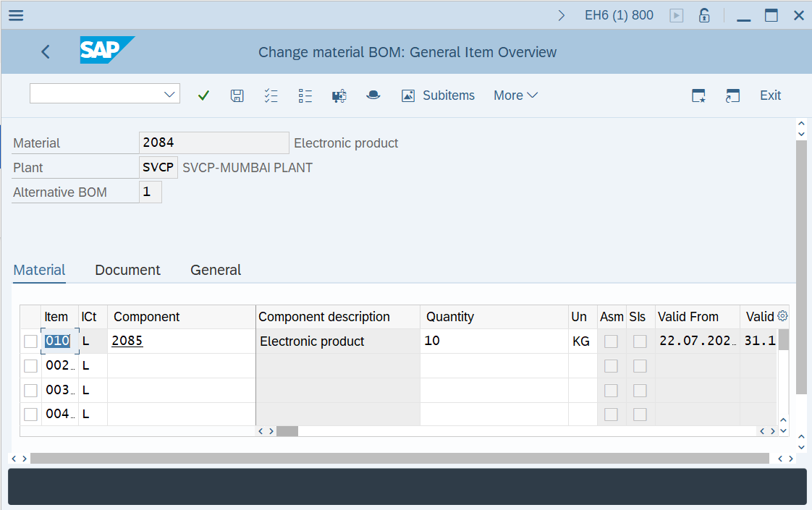Toggle Asm checkbox for component 2085
Screen dimensions: 812x510
(612, 341)
